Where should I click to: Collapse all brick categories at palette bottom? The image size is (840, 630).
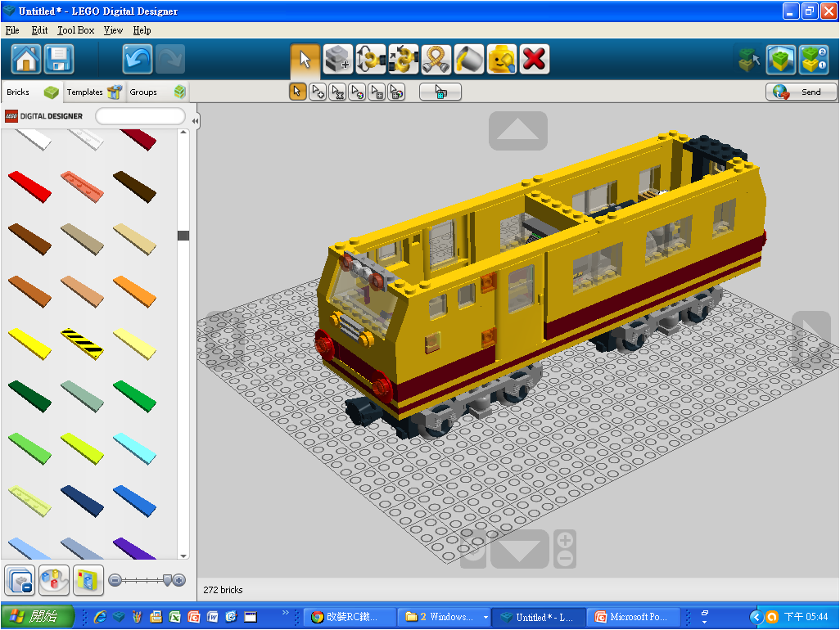click(x=18, y=579)
